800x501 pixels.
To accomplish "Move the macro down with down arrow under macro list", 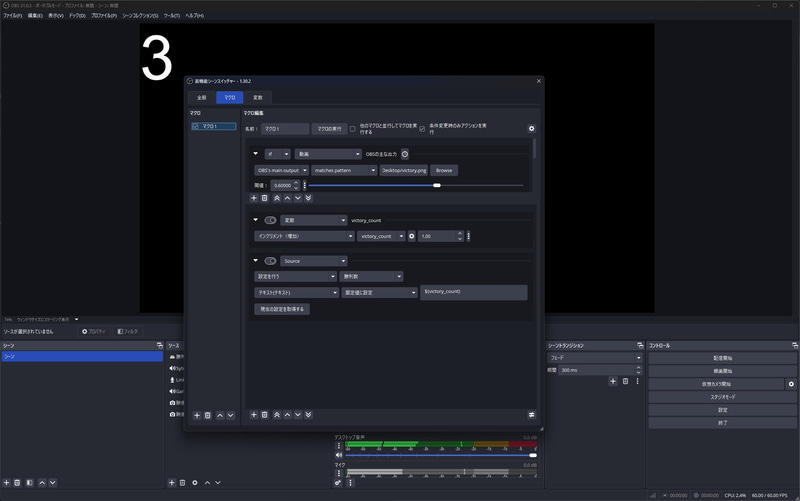I will point(231,415).
